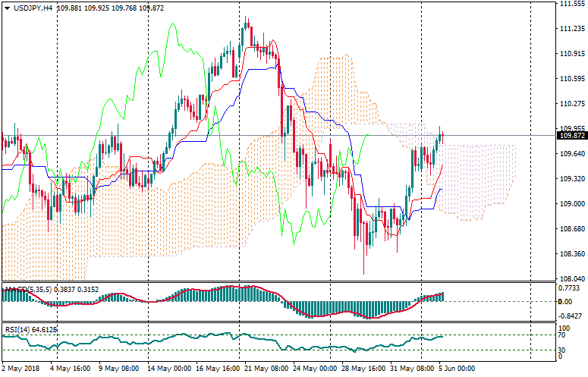The height and width of the screenshot is (377, 588).
Task: Click the triangle arrow beside USDJPY,H4
Action: pos(7,8)
